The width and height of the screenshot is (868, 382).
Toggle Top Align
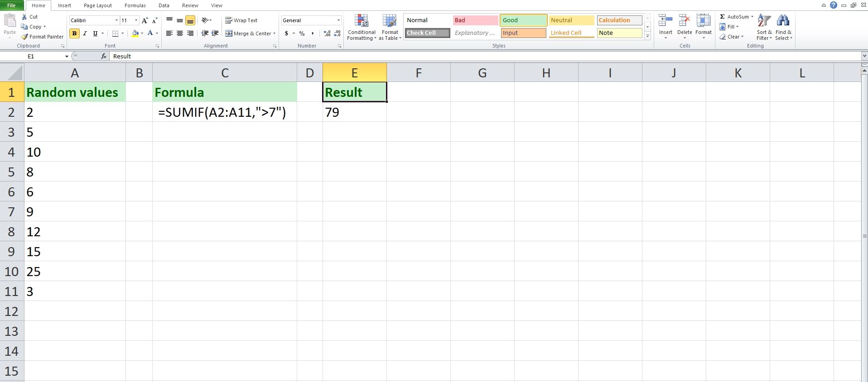[x=169, y=20]
